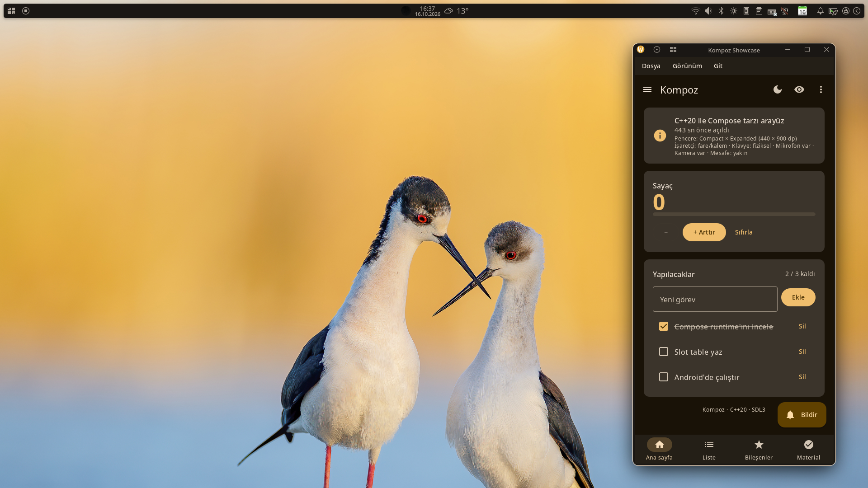
Task: Delete Compose runtime'ını incele with Sil
Action: [x=802, y=326]
